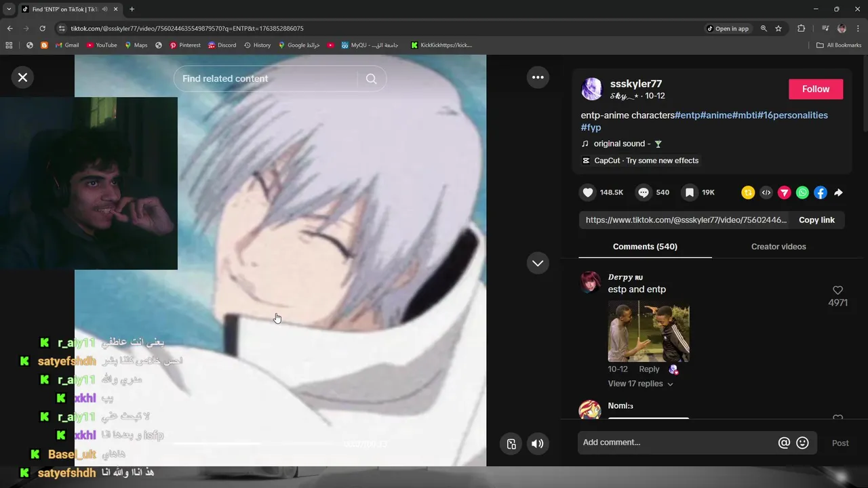Image resolution: width=868 pixels, height=488 pixels.
Task: Open Chrome extensions puzzle icon
Action: (x=801, y=28)
